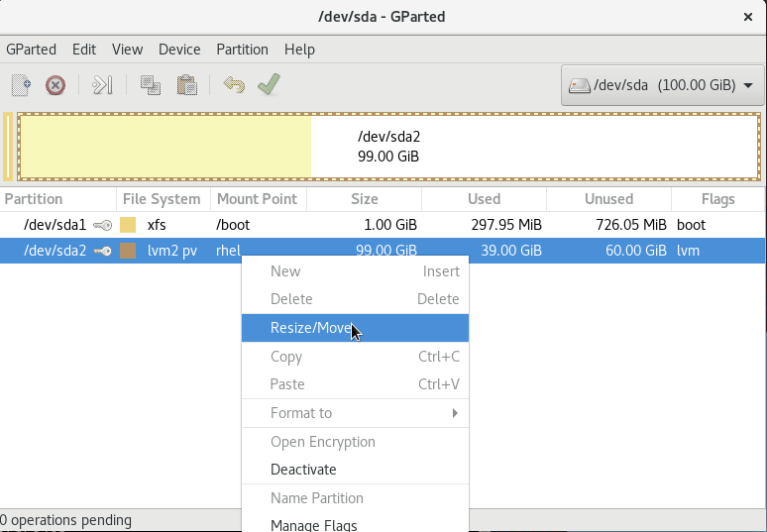Screen dimensions: 767x532
Task: Click the Partition column header
Action: [x=58, y=199]
